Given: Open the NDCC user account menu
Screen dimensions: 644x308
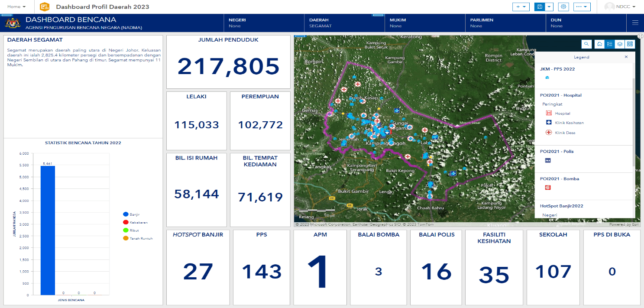Looking at the screenshot, I should [x=620, y=6].
